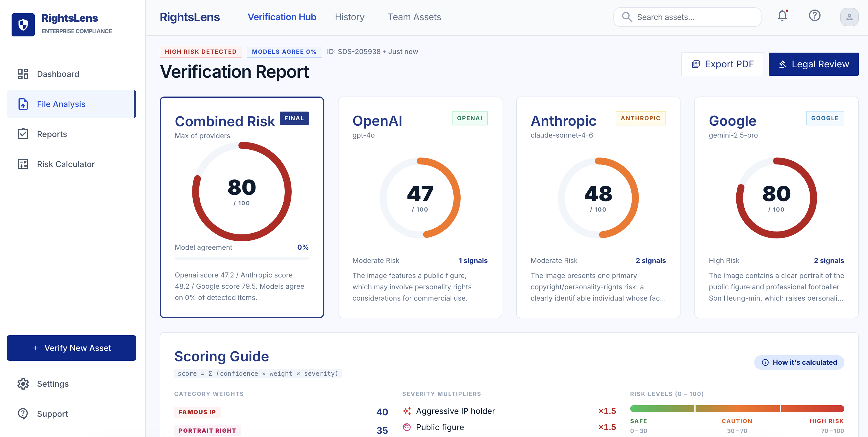Viewport: 868px width, 437px height.
Task: Open Dashboard from the sidebar
Action: tap(71, 74)
